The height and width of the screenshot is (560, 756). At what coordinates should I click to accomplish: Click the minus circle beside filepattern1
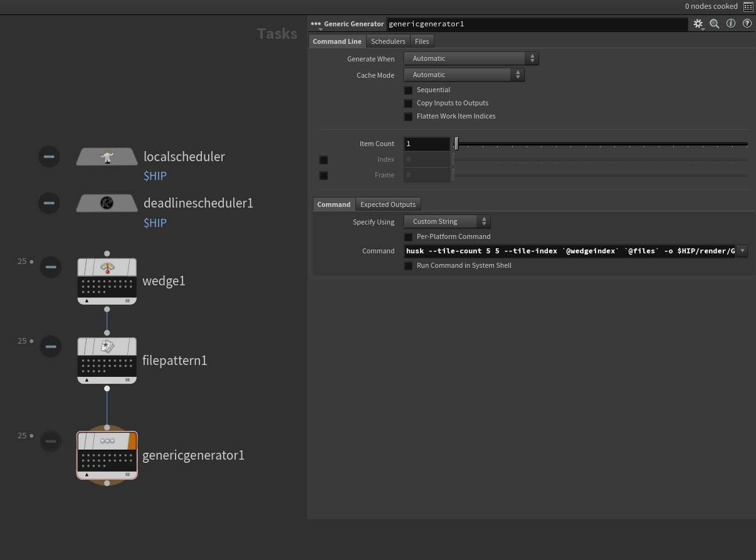(x=51, y=346)
